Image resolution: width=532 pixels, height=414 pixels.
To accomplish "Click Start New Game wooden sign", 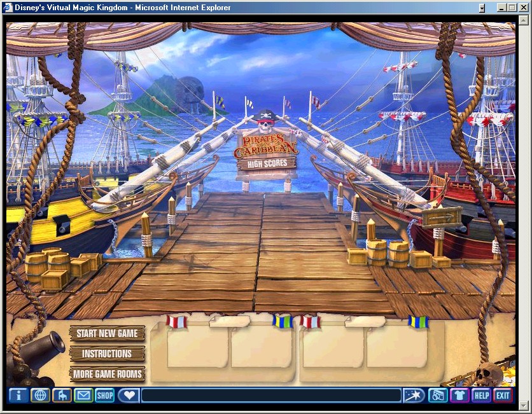I will click(107, 333).
